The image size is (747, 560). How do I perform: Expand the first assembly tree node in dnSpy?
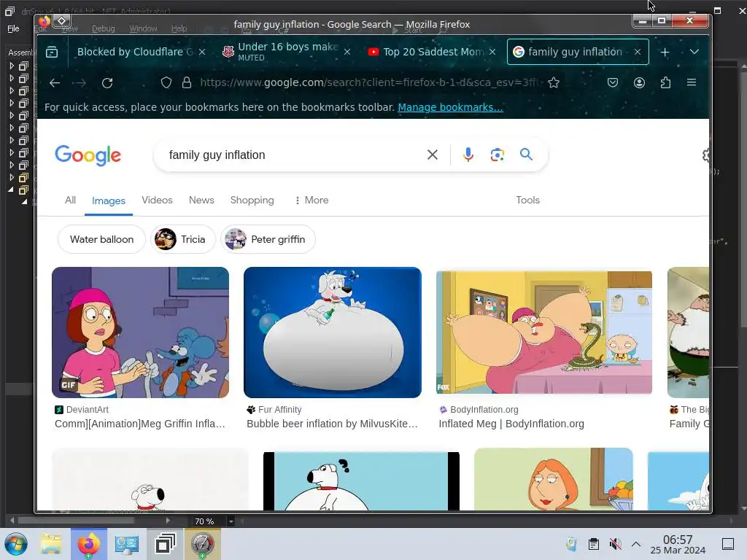[12, 66]
